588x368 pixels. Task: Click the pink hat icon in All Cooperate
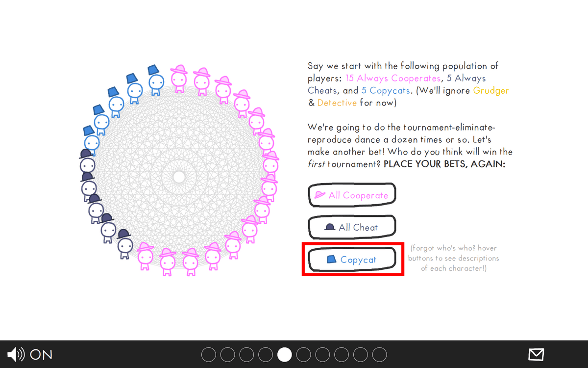point(320,195)
